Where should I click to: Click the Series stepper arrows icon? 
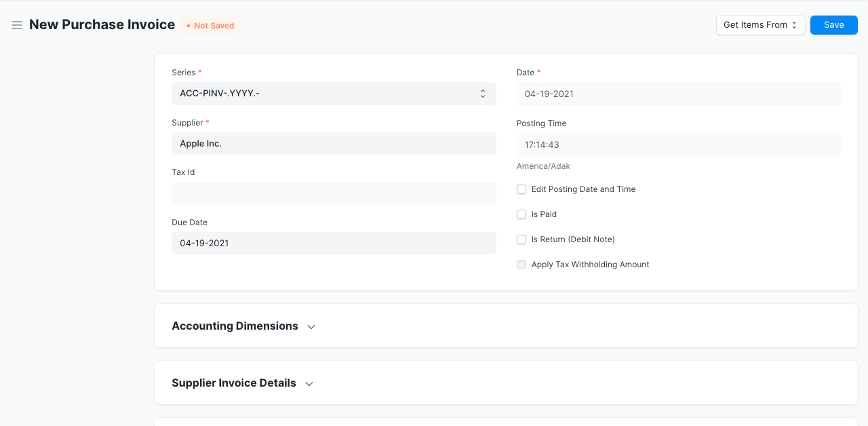pyautogui.click(x=482, y=93)
